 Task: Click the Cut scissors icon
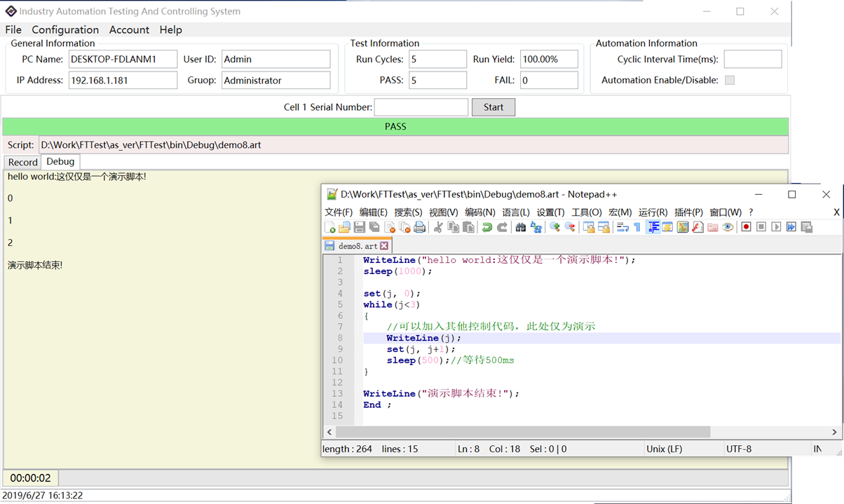[x=438, y=227]
